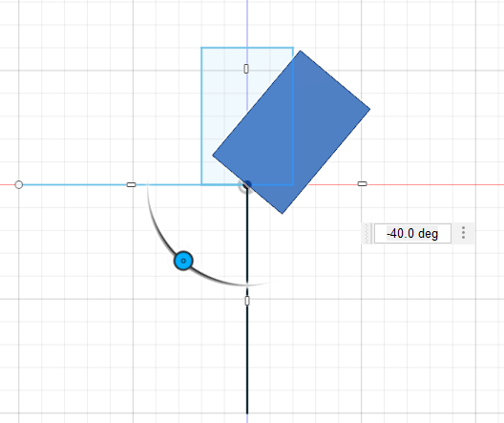This screenshot has width=504, height=423.
Task: Click the vertical constraint marker on black line
Action: point(247,301)
